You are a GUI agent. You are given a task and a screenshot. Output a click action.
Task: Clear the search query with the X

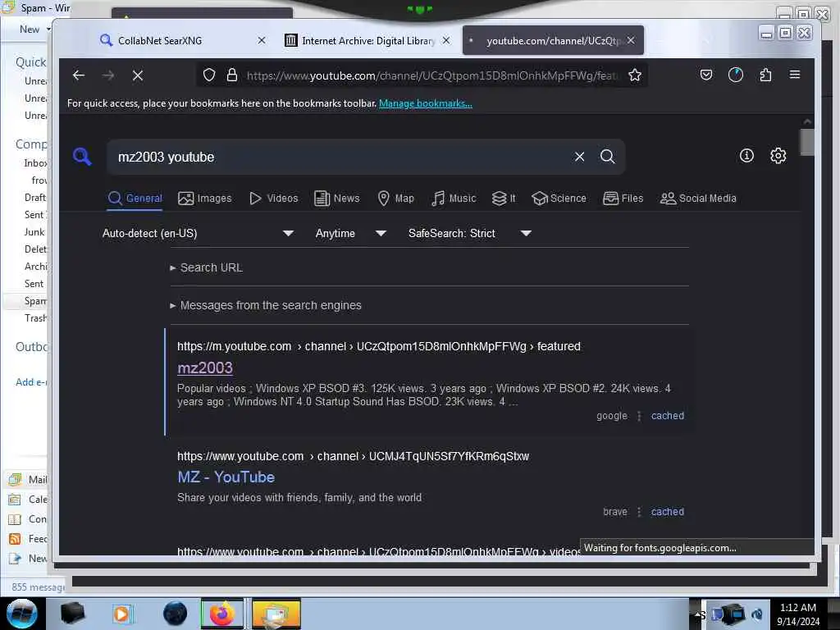pyautogui.click(x=580, y=157)
